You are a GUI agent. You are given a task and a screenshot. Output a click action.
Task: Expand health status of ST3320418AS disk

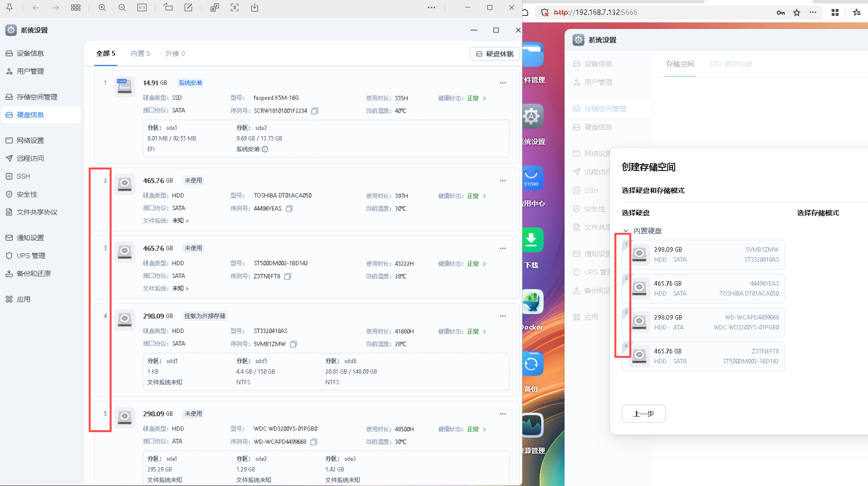pyautogui.click(x=484, y=331)
